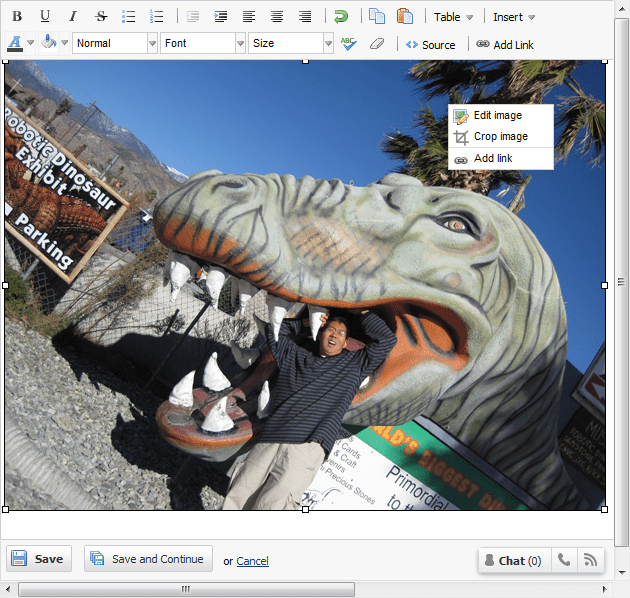Click the Cancel link
Screen dimensions: 630x598
(252, 561)
